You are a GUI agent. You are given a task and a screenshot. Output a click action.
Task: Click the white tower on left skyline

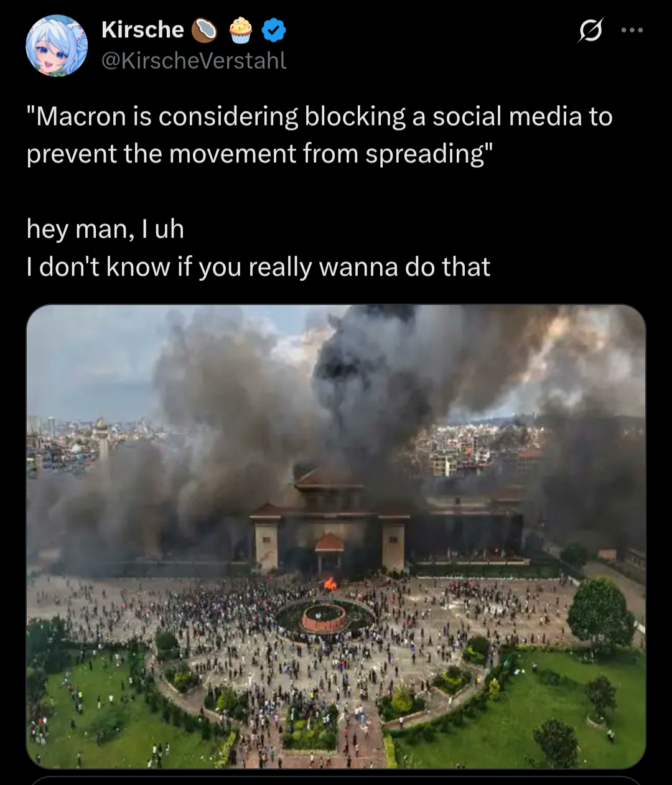[101, 439]
